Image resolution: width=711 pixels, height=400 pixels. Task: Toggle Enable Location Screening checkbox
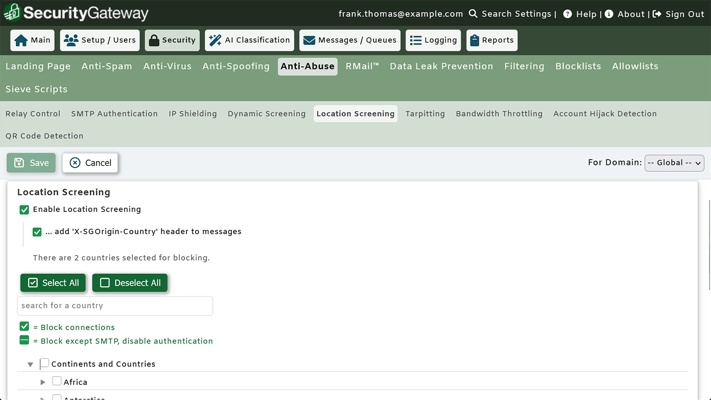pos(24,210)
